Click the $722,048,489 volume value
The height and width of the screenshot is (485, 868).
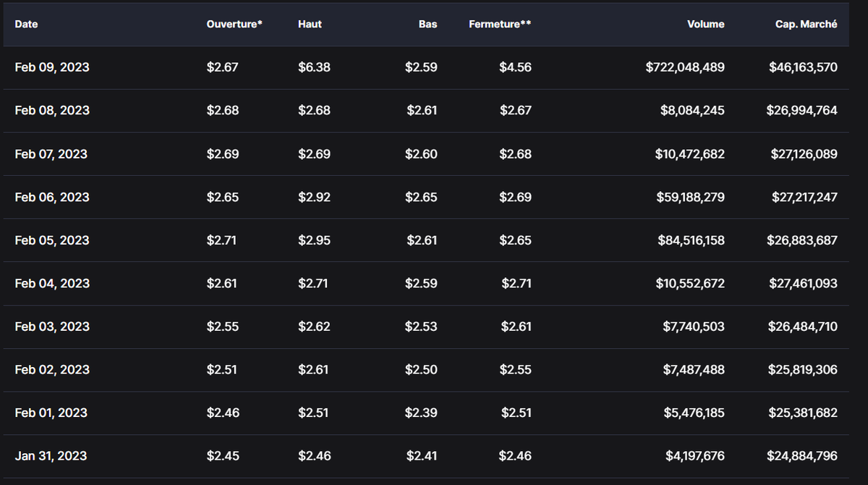coord(685,67)
